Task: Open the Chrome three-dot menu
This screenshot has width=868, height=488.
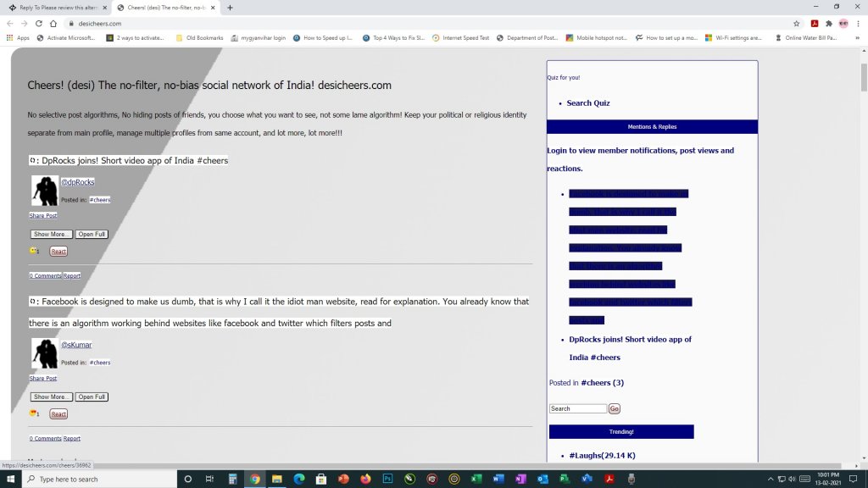Action: pyautogui.click(x=858, y=23)
